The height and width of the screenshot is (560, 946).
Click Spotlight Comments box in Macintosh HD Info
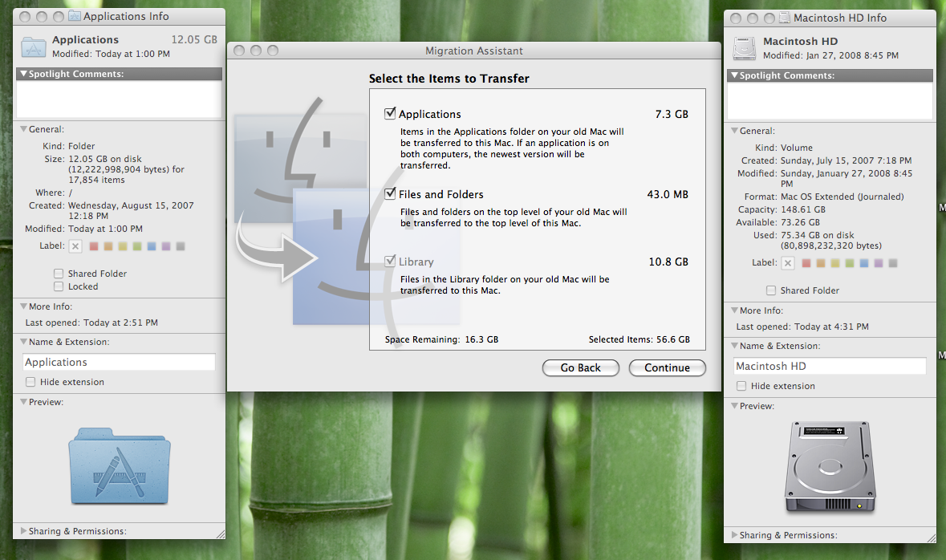830,101
